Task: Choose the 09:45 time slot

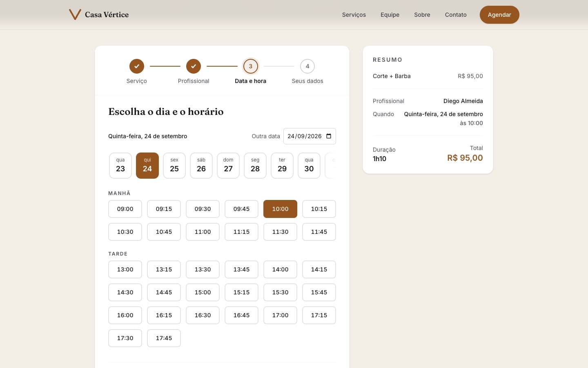Action: (241, 209)
